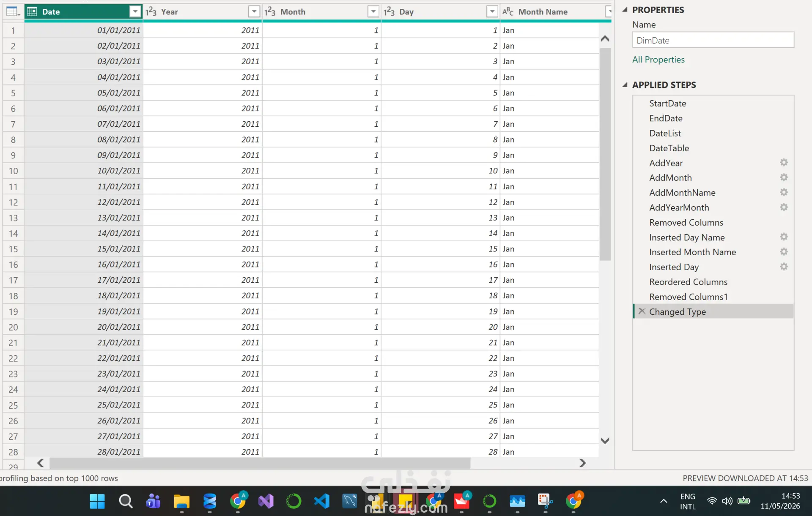812x516 pixels.
Task: Click the ENG INTL language indicator
Action: tap(688, 501)
